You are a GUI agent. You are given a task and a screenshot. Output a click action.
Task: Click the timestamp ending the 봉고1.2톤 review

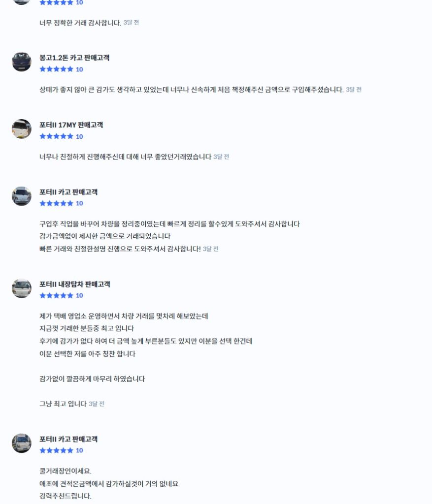[x=354, y=90]
